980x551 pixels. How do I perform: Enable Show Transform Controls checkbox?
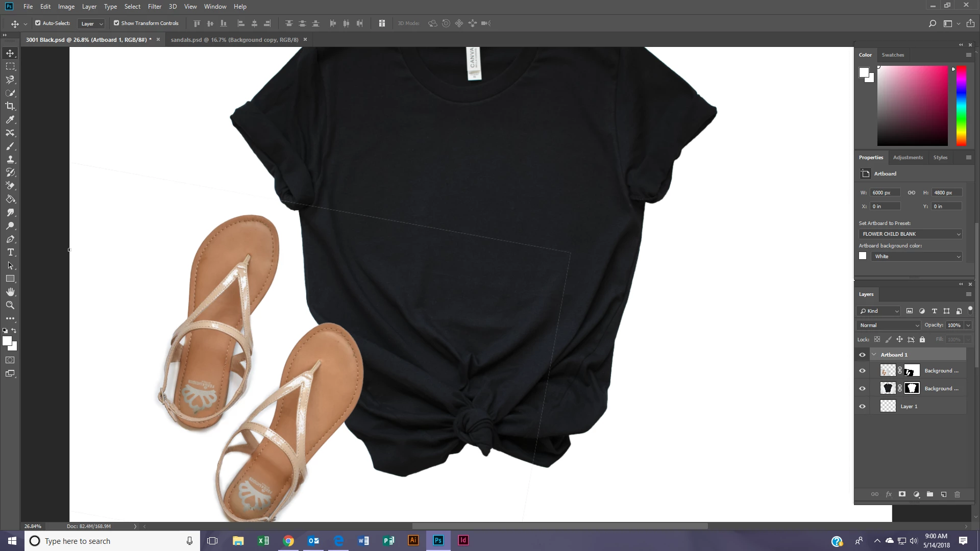116,23
